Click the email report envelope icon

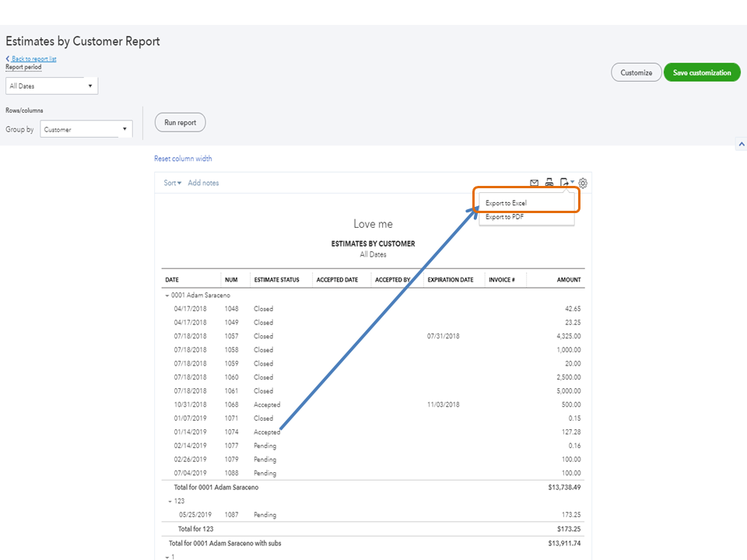pyautogui.click(x=534, y=183)
